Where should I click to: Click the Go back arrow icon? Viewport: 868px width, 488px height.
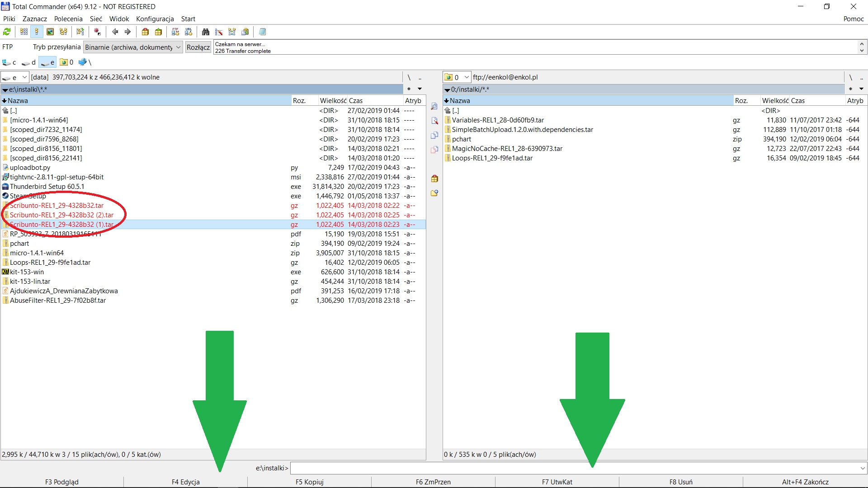115,32
